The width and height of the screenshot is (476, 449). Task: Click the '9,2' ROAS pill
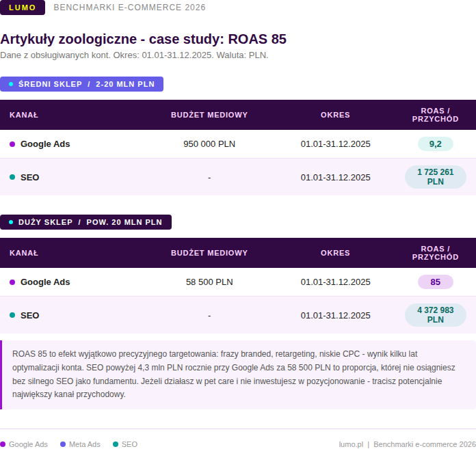click(436, 144)
